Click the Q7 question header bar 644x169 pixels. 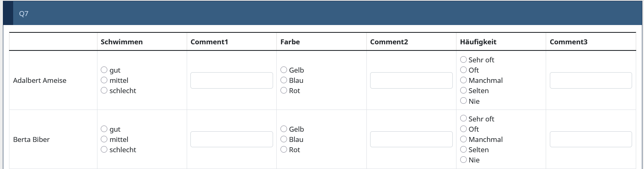click(x=322, y=14)
